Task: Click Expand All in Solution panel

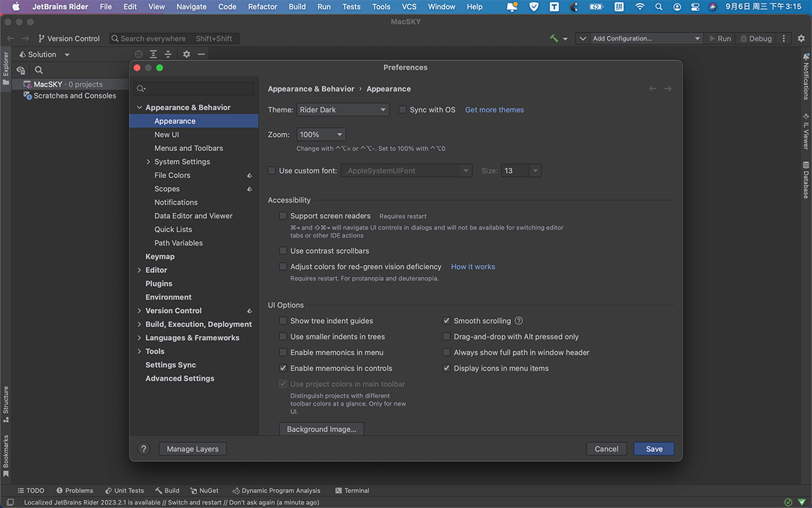Action: 154,54
